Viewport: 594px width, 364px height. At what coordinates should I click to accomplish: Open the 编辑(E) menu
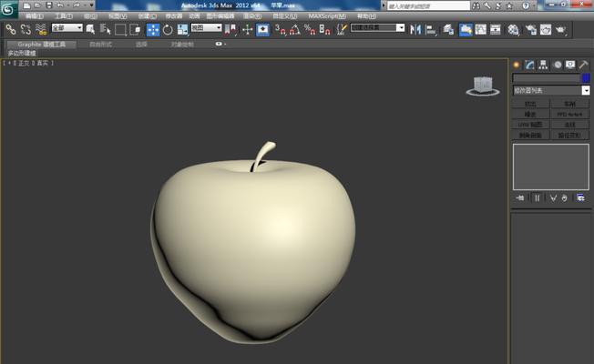coord(35,16)
